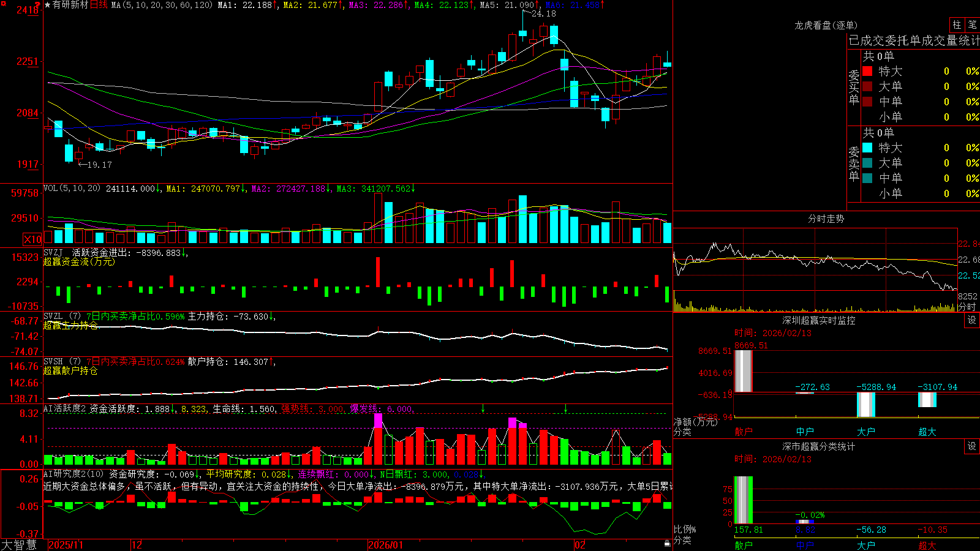Viewport: 980px width, 551px height.
Task: Switch 龙虎看盘 to 柱 bar view
Action: tap(957, 24)
